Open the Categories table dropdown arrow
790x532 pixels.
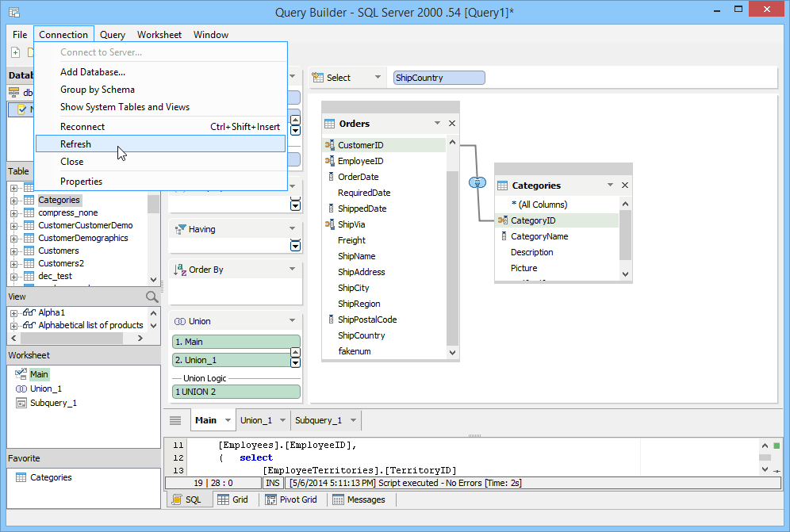click(610, 186)
